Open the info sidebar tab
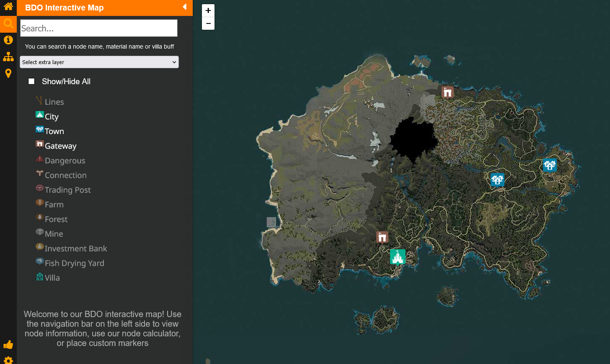The width and height of the screenshot is (610, 364). point(8,40)
